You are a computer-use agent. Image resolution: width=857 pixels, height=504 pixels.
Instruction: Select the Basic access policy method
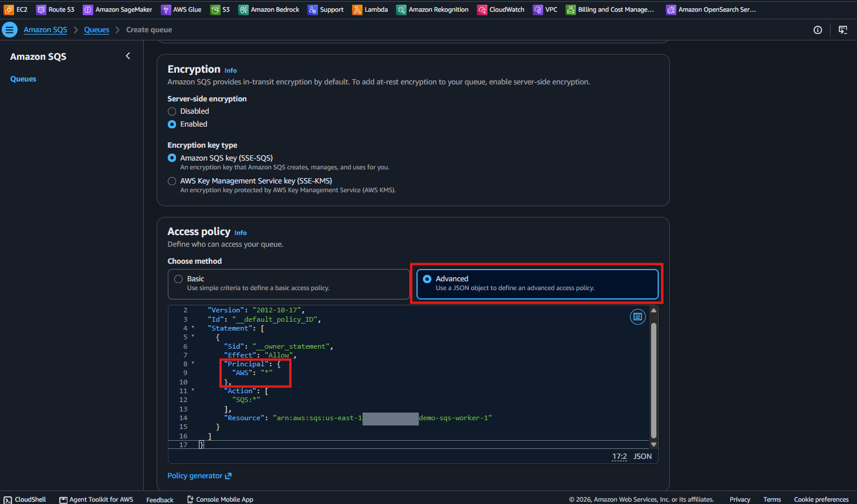(x=289, y=284)
